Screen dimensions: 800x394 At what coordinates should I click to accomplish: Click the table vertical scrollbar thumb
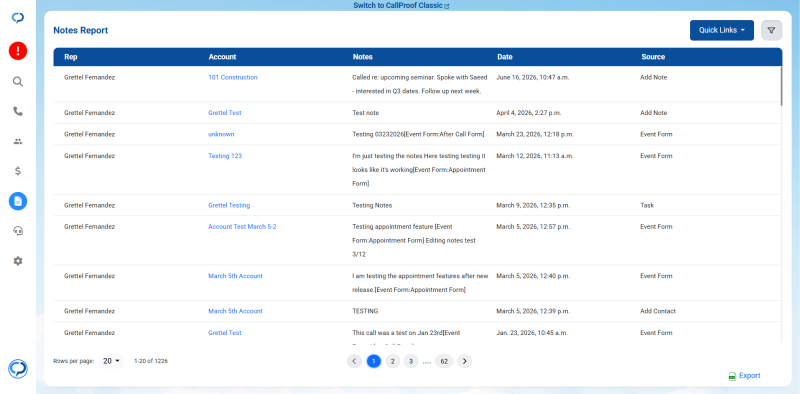click(781, 86)
